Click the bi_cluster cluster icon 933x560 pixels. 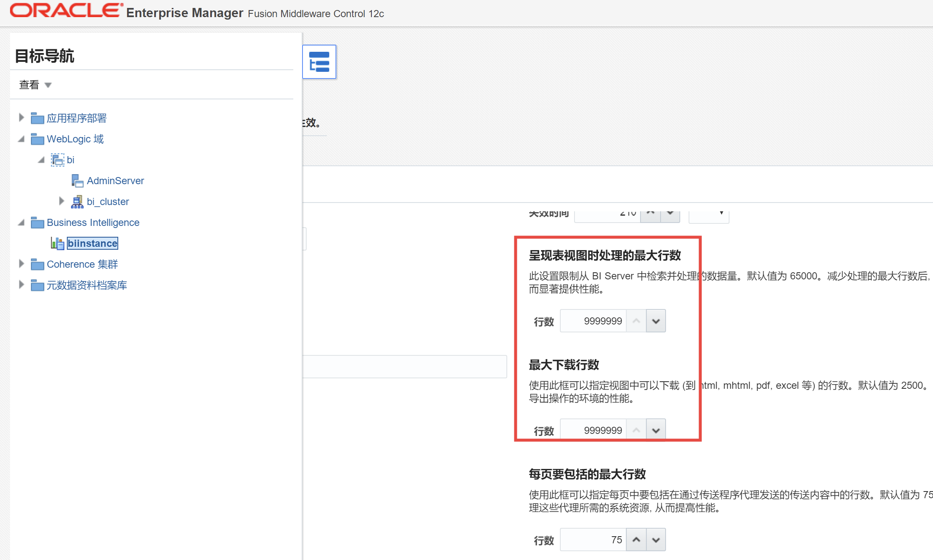click(77, 202)
